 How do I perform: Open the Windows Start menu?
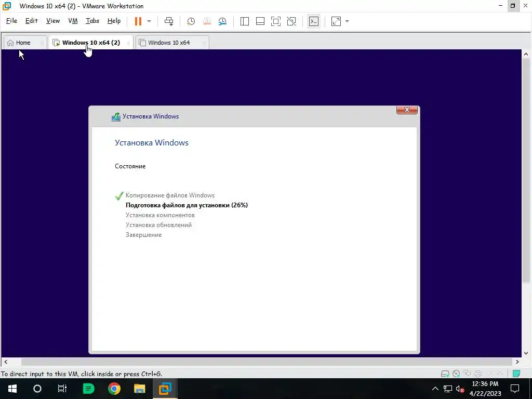[12, 389]
